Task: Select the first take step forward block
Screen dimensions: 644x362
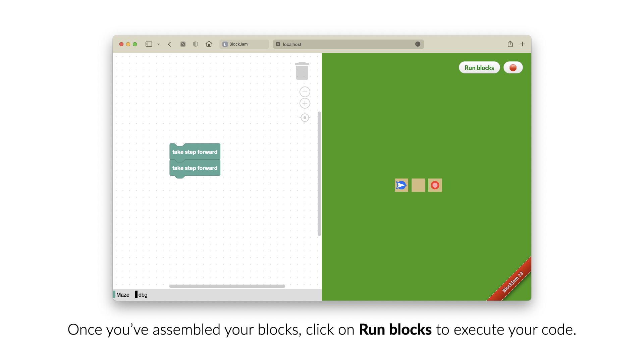Action: 195,152
